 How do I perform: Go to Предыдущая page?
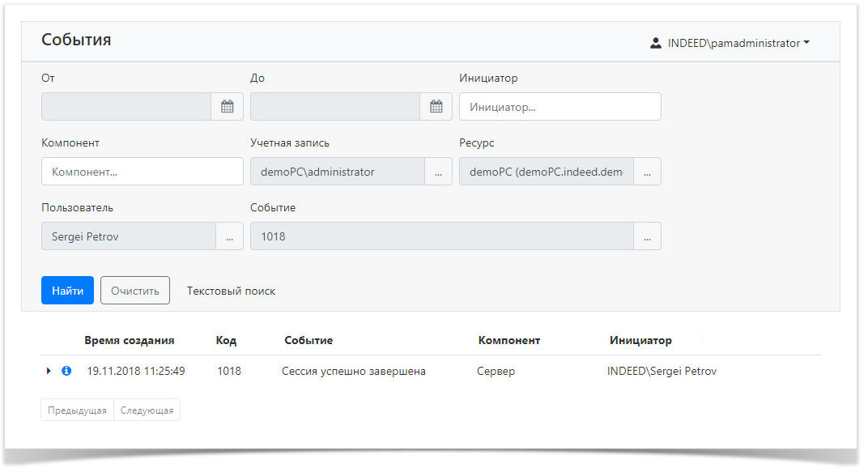click(x=77, y=410)
